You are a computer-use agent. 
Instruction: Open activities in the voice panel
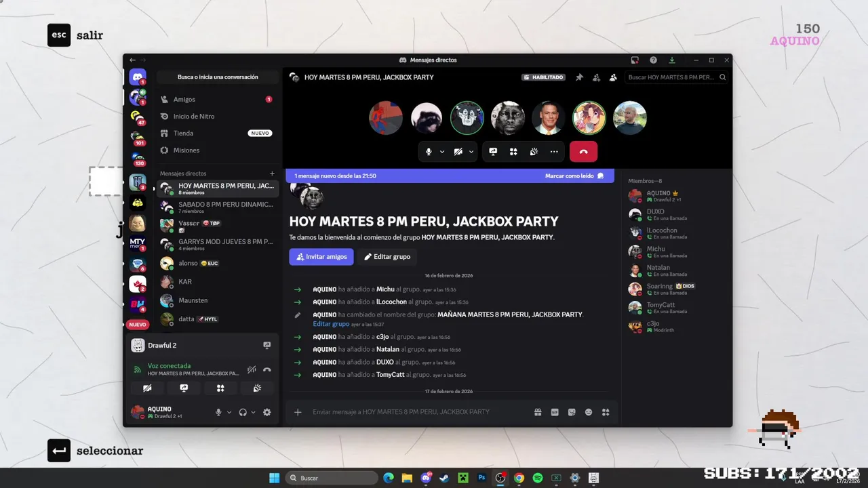(x=220, y=388)
